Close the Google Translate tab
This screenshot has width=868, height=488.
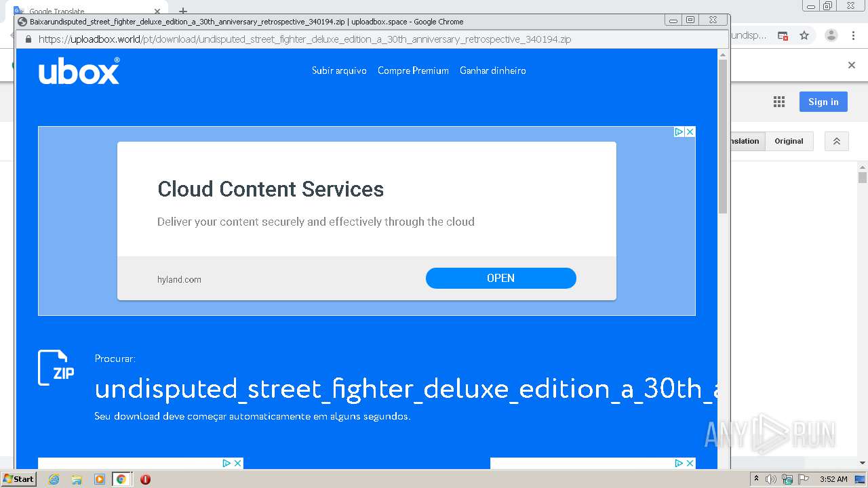point(157,11)
